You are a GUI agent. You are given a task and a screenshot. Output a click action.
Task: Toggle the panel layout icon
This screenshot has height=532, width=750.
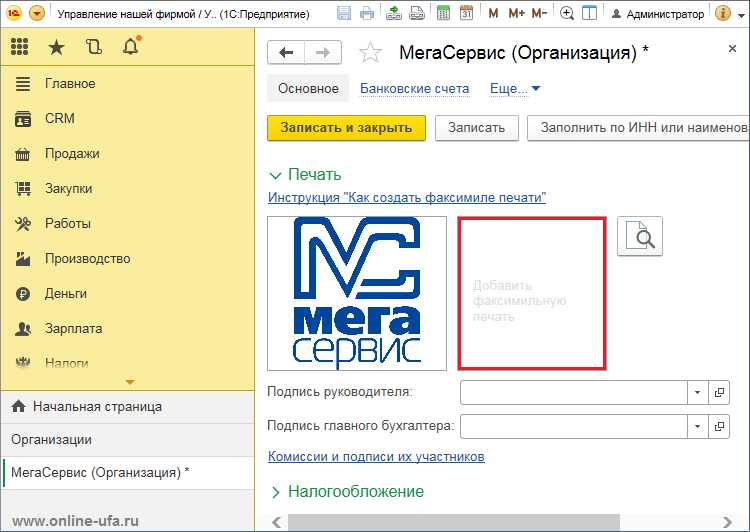pyautogui.click(x=589, y=13)
